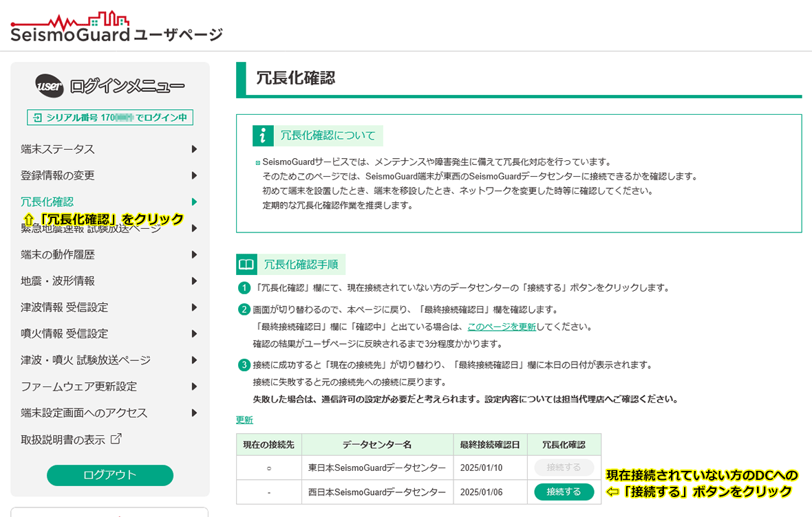Click date 2025/01/10 in table
Viewport: 812px width, 517px height.
click(481, 467)
